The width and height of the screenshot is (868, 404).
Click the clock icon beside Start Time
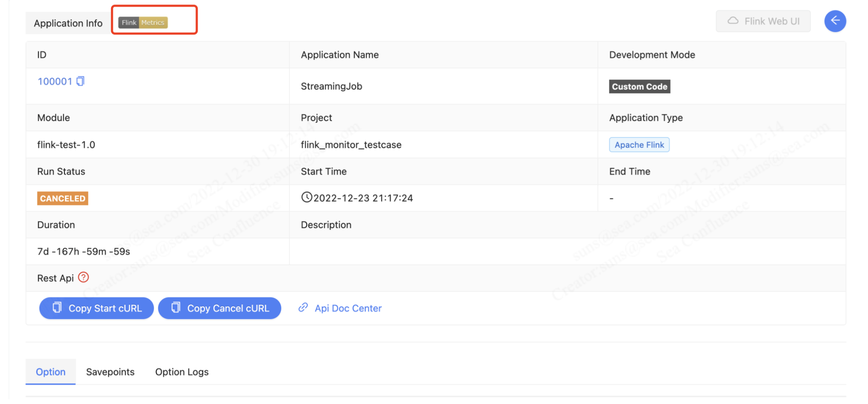[x=307, y=197]
